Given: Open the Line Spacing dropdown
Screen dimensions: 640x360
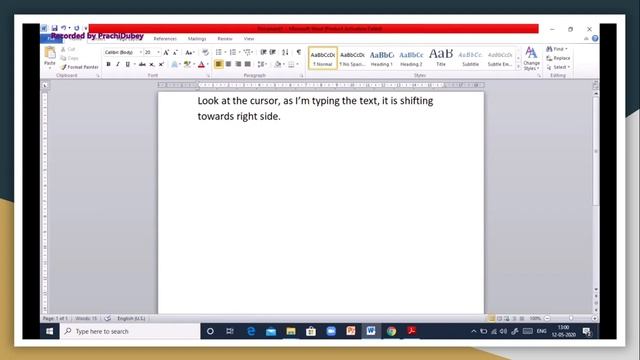Looking at the screenshot, I should click(x=262, y=64).
